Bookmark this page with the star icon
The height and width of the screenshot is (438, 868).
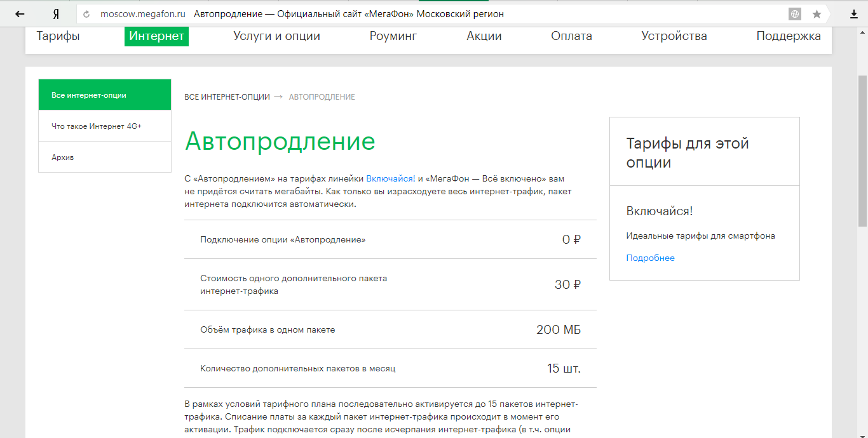[817, 14]
